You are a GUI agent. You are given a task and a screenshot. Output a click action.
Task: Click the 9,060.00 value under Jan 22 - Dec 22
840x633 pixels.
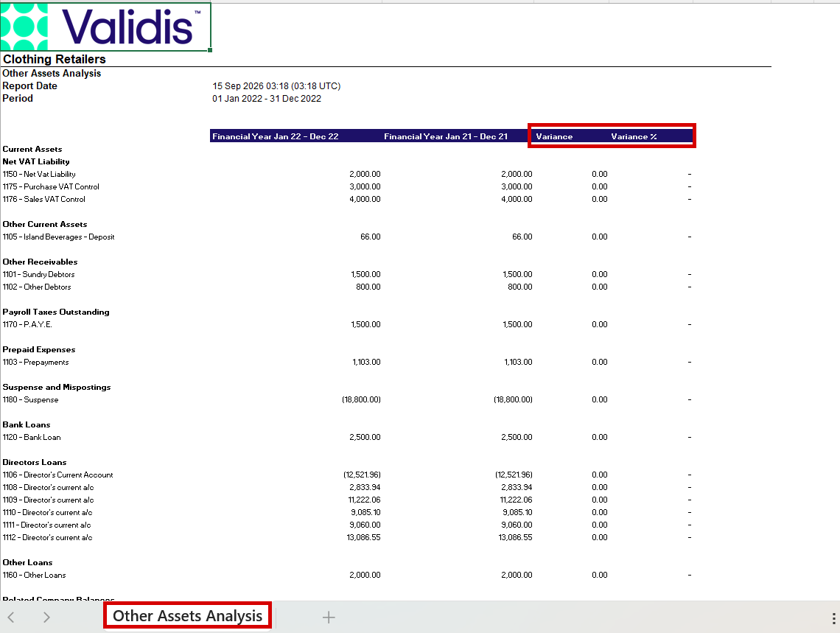click(365, 525)
